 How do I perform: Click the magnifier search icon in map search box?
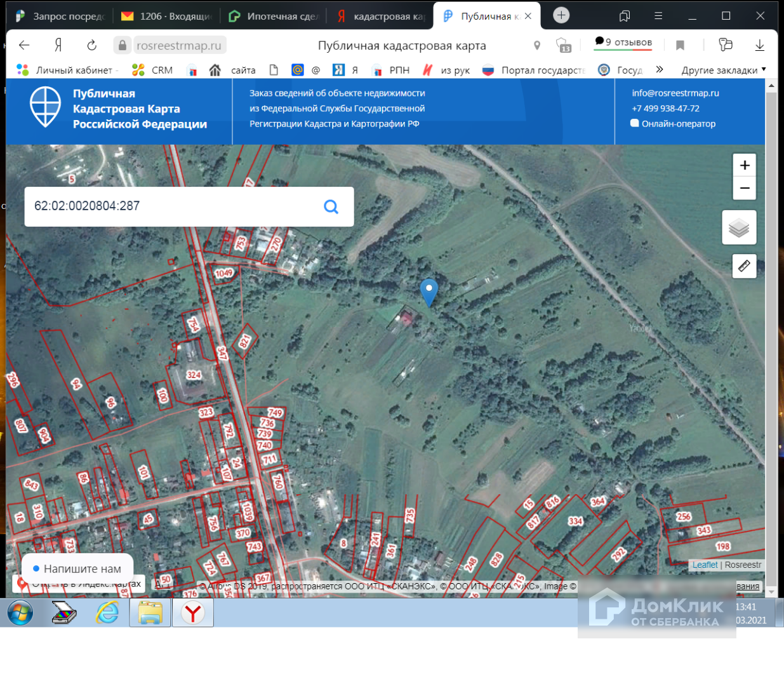coord(331,206)
